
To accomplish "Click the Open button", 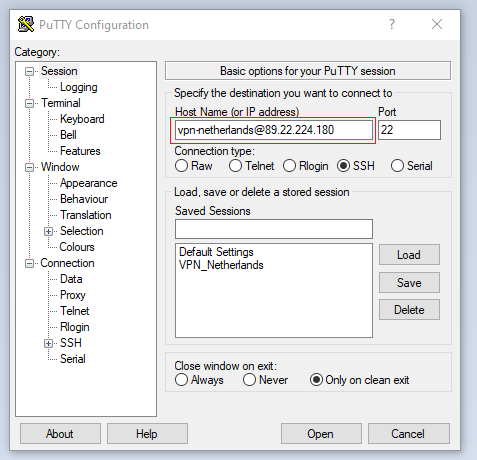I will click(321, 434).
